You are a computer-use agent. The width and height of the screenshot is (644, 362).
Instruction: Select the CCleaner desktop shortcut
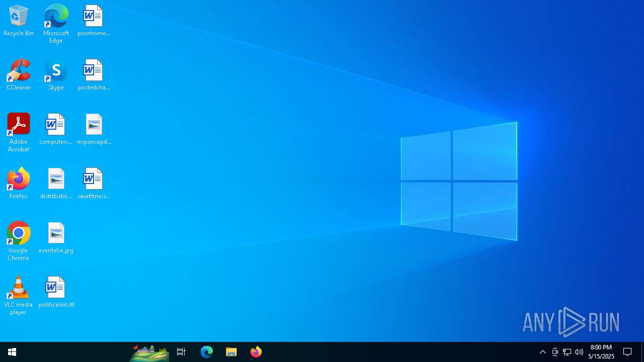pos(19,75)
